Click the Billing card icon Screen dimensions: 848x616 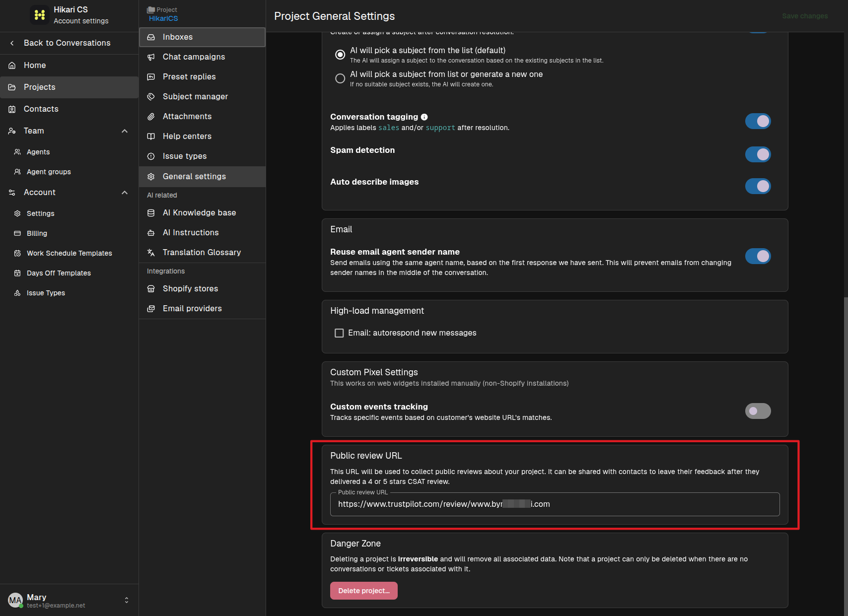(17, 233)
